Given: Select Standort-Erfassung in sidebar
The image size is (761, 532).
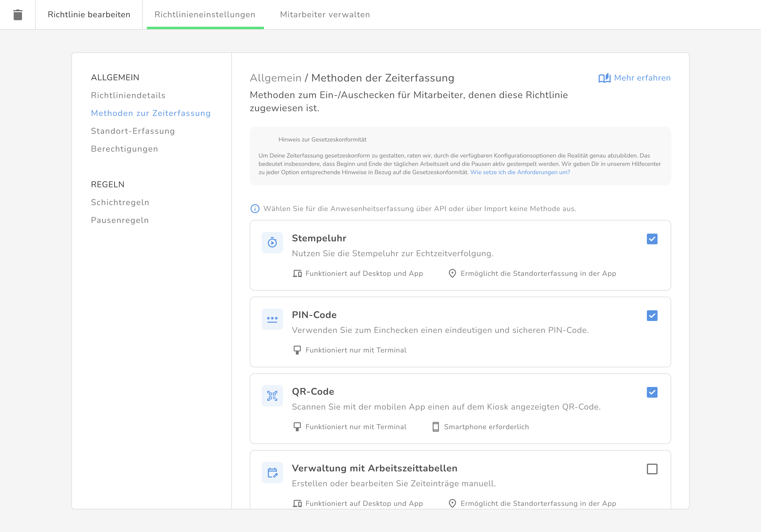Looking at the screenshot, I should coord(133,131).
